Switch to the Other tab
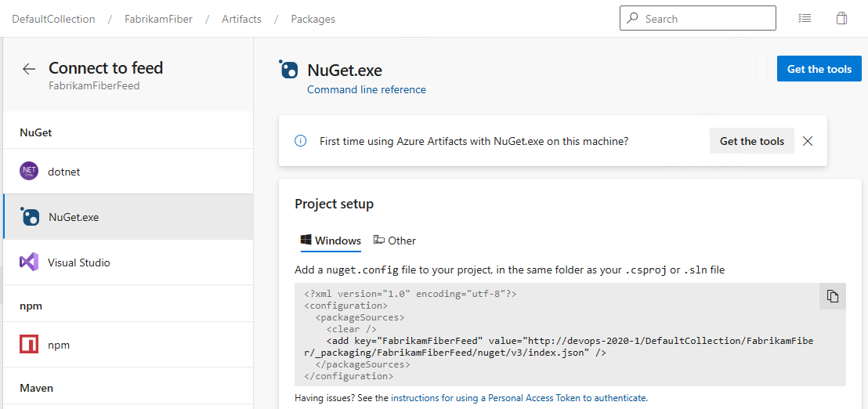 (x=395, y=241)
